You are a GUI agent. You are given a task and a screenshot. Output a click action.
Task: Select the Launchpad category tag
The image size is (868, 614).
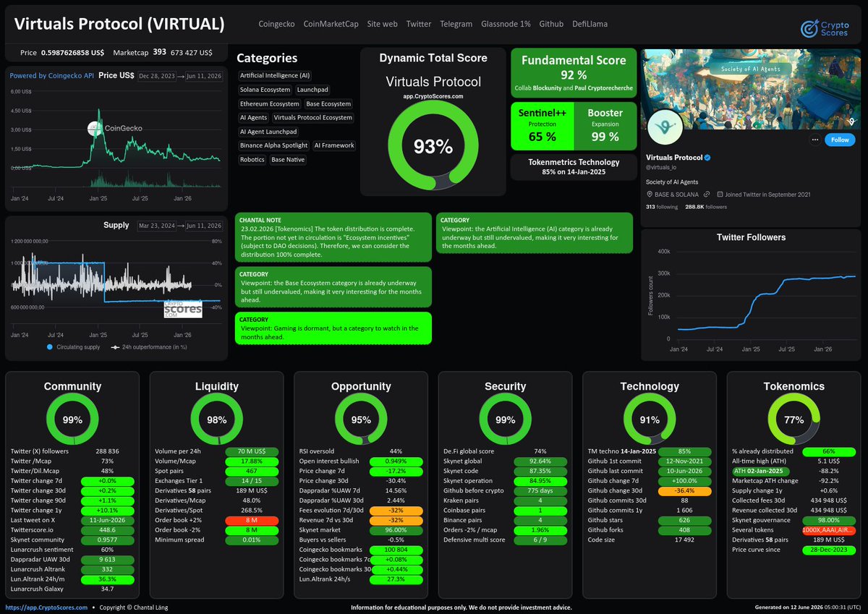tap(312, 90)
